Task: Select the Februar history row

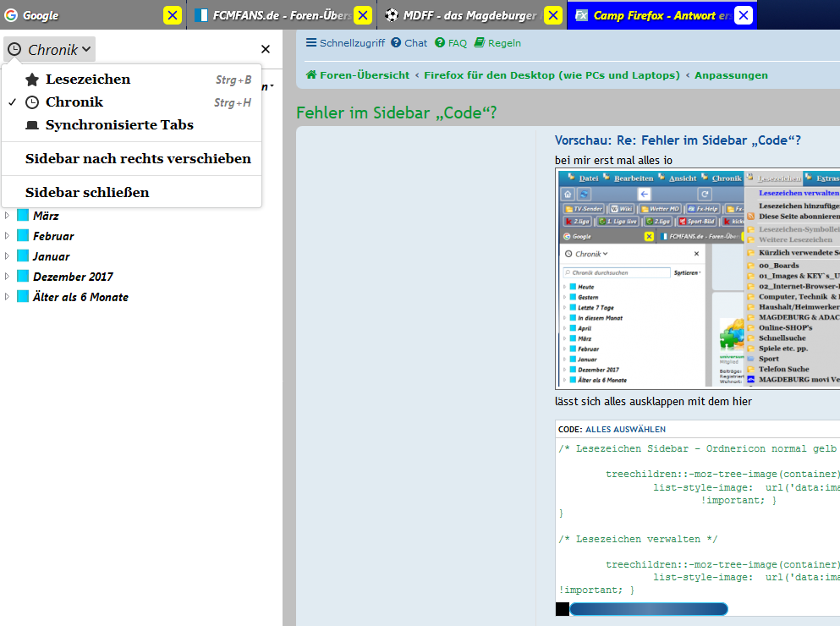Action: point(141,236)
